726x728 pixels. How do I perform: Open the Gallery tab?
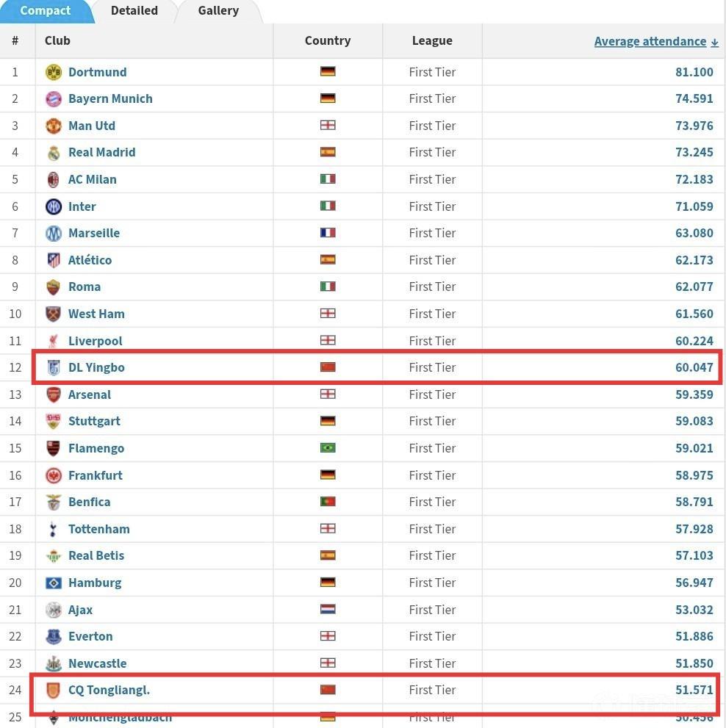(x=218, y=10)
